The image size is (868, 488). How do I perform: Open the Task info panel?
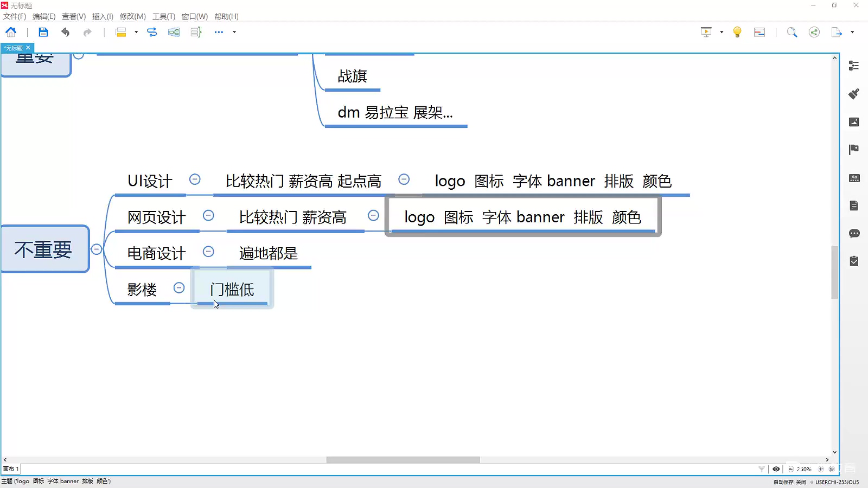click(x=854, y=261)
